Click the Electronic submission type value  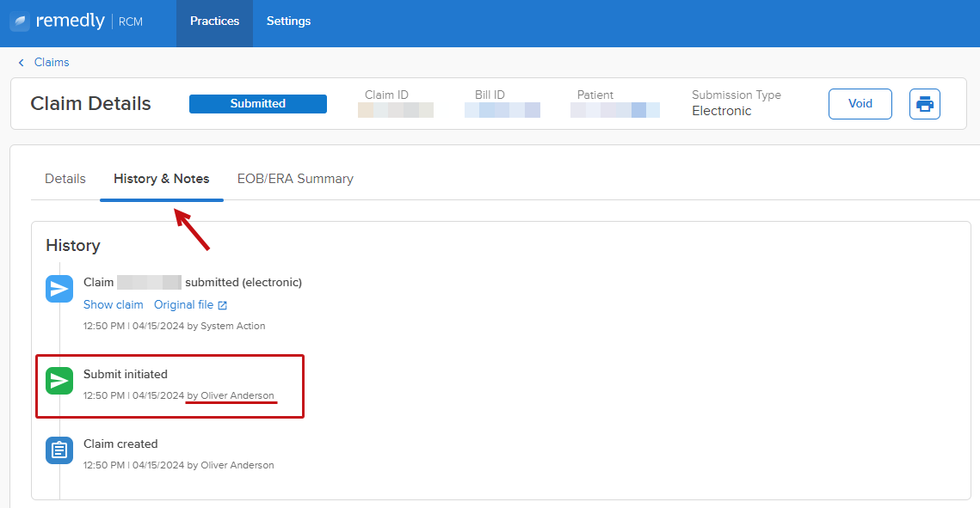coord(721,111)
